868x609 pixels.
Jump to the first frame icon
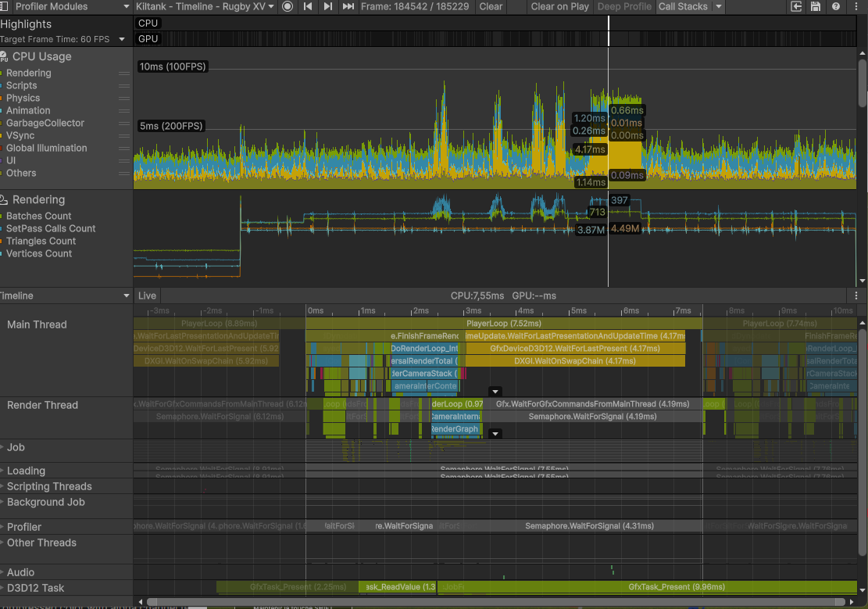pyautogui.click(x=308, y=7)
